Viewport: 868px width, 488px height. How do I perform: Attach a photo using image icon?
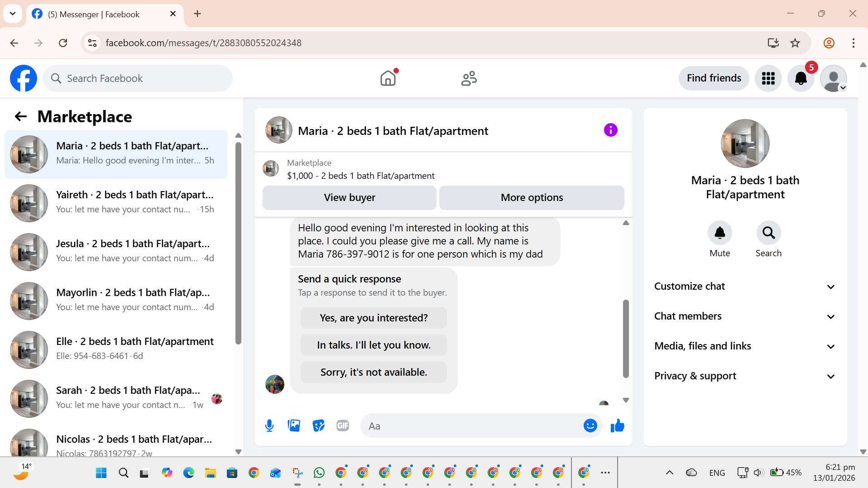click(294, 426)
